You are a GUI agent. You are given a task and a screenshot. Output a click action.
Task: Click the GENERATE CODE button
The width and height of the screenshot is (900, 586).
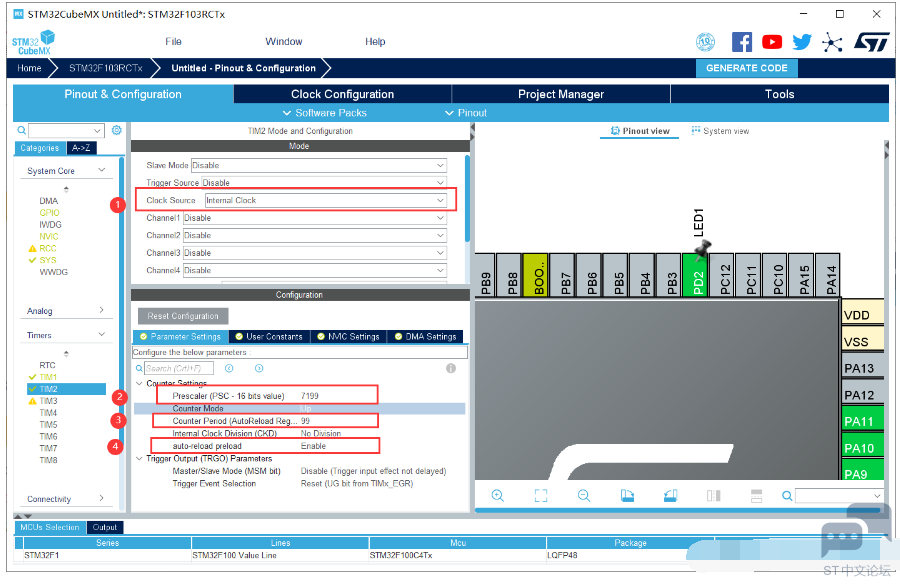747,68
